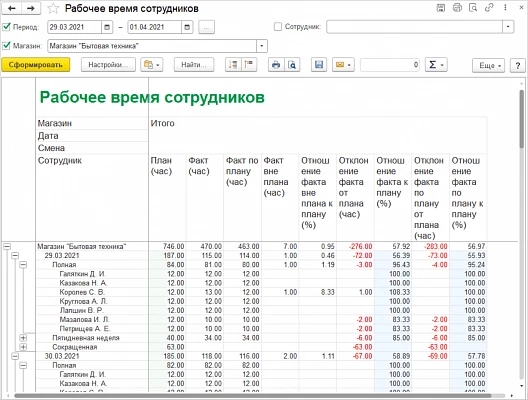Uncheck the Магазин checkbox
528x400 pixels.
[6, 45]
